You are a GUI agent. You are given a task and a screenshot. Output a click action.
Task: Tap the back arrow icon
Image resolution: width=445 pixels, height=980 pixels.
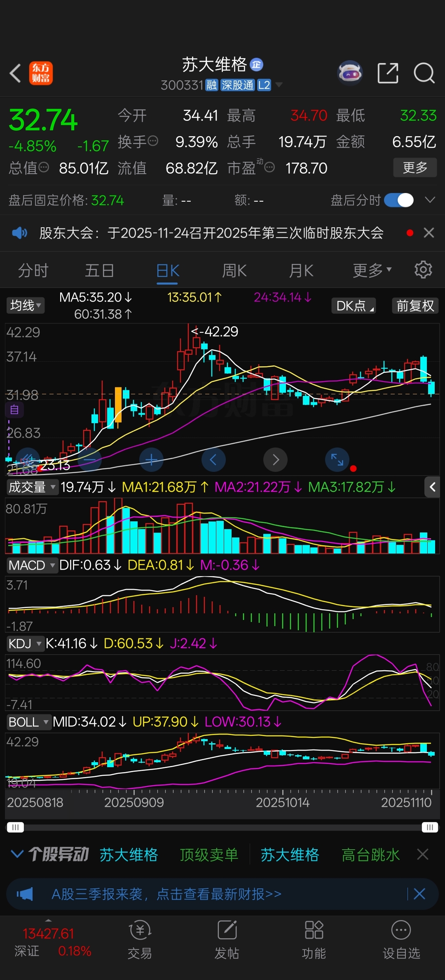tap(15, 73)
